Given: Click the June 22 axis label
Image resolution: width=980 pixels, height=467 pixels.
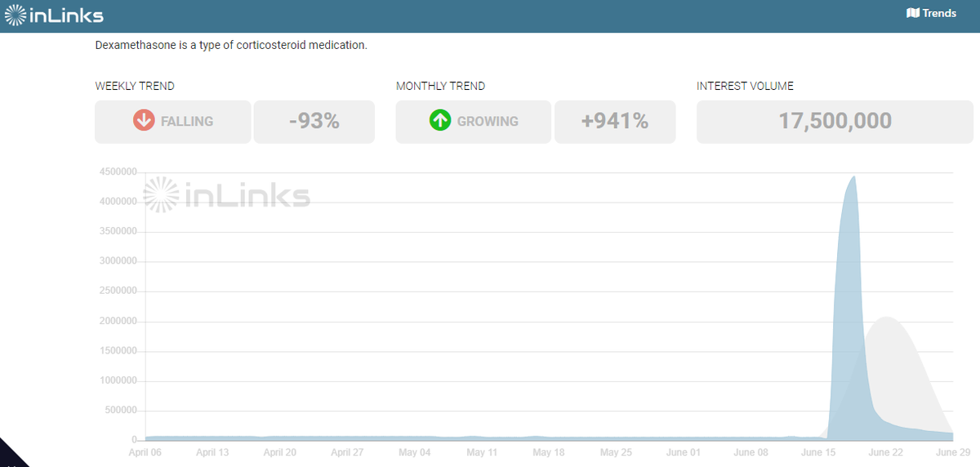Looking at the screenshot, I should tap(885, 451).
